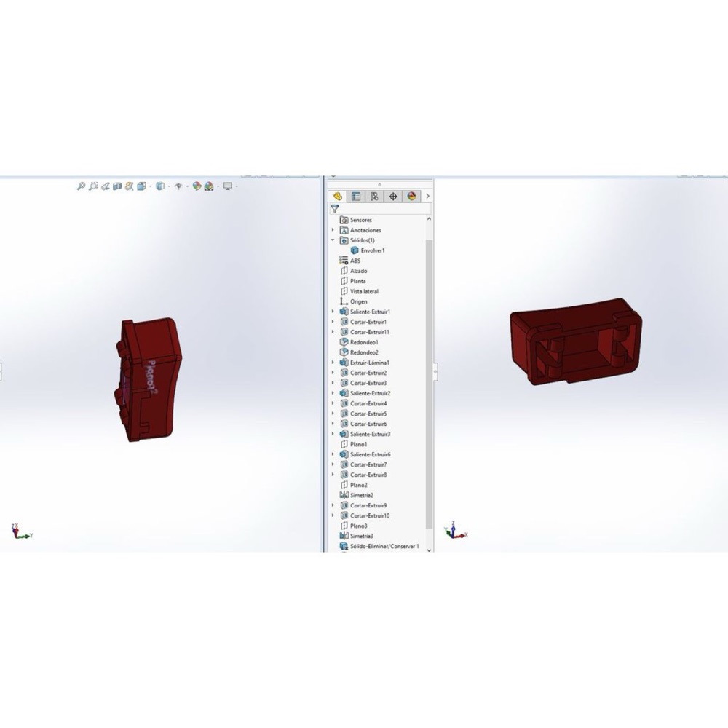Click the Cortar-Extruir11 feature icon
This screenshot has height=728, width=728.
[344, 332]
